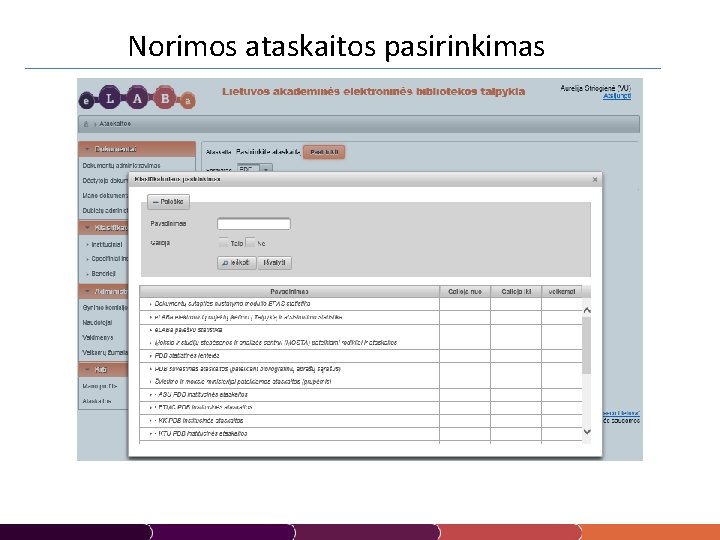This screenshot has width=720, height=540.
Task: Expand the PDB statistinės lentelės row
Action: (151, 356)
